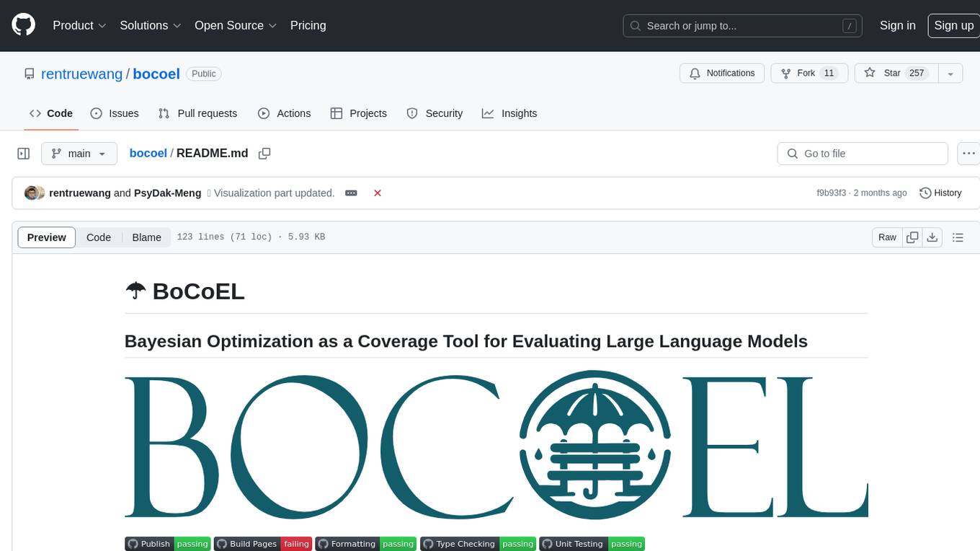Open the commit author avatars

34,193
